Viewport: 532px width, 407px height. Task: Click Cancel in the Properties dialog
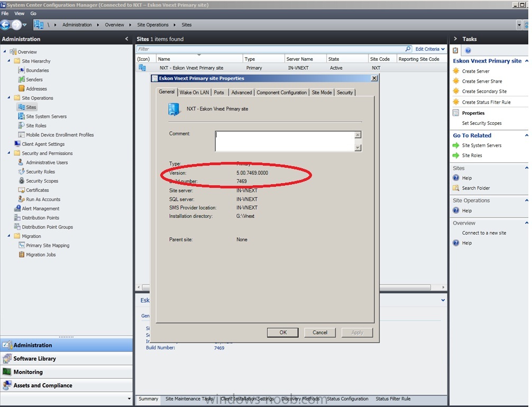click(x=320, y=332)
